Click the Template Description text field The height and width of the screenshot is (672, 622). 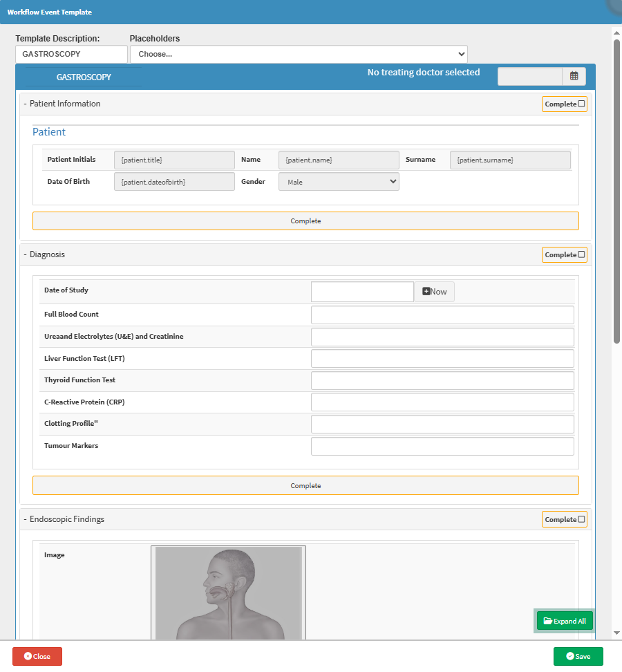(71, 54)
